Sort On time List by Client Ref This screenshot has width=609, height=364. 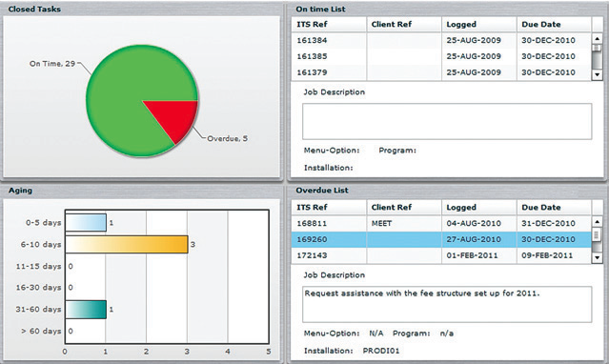tap(404, 24)
